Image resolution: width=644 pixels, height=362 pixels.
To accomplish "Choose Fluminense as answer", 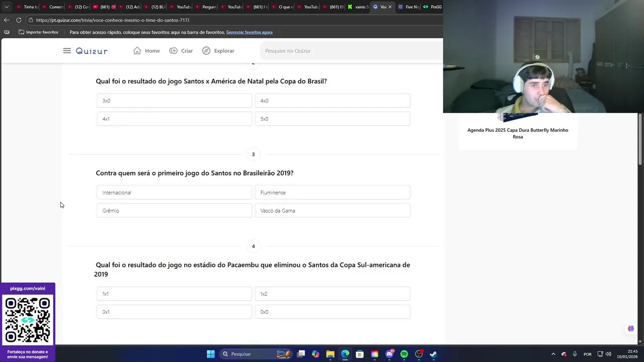I will tap(333, 193).
